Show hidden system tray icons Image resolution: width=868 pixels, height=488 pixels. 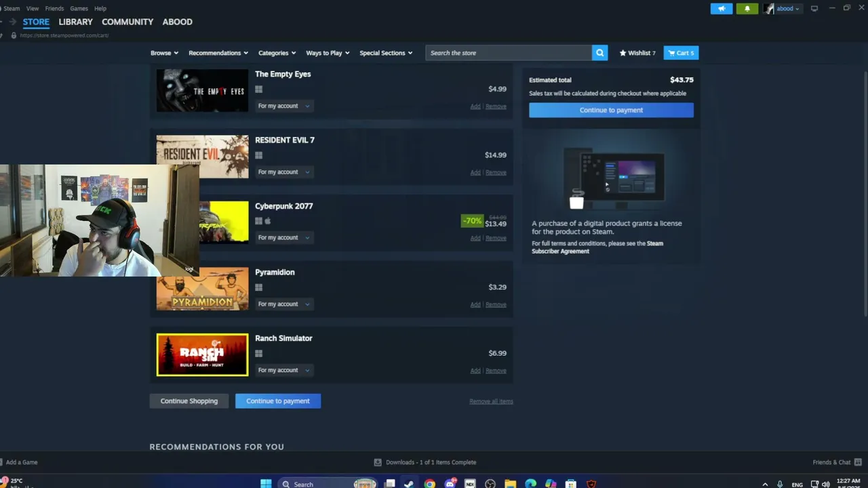(x=766, y=484)
